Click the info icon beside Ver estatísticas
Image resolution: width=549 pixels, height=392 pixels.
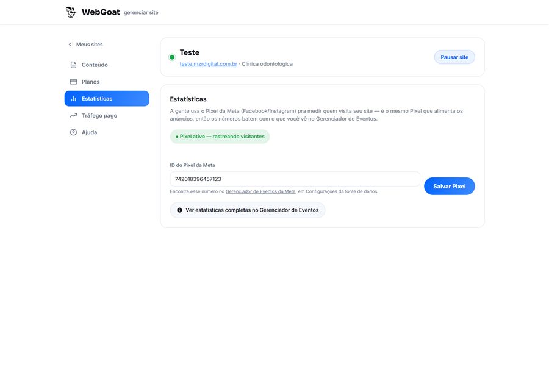tap(179, 210)
